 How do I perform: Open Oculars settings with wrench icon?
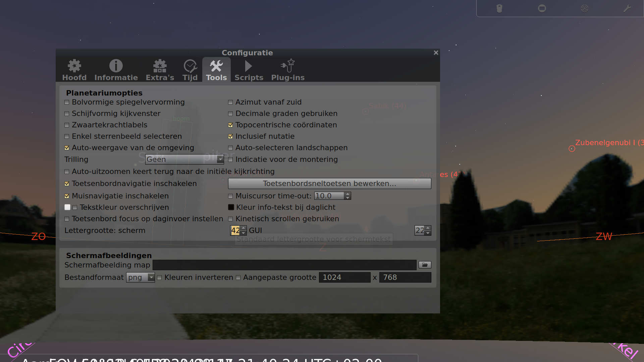pyautogui.click(x=627, y=8)
